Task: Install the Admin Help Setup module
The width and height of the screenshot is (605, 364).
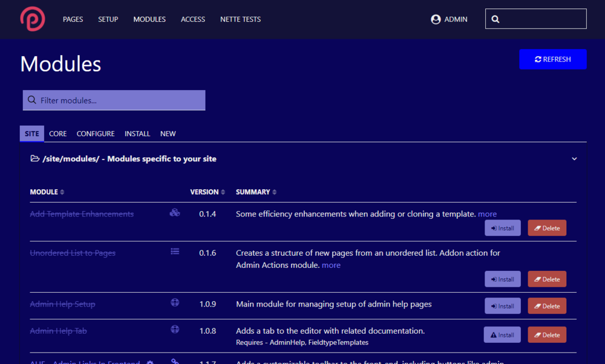Action: [x=502, y=306]
